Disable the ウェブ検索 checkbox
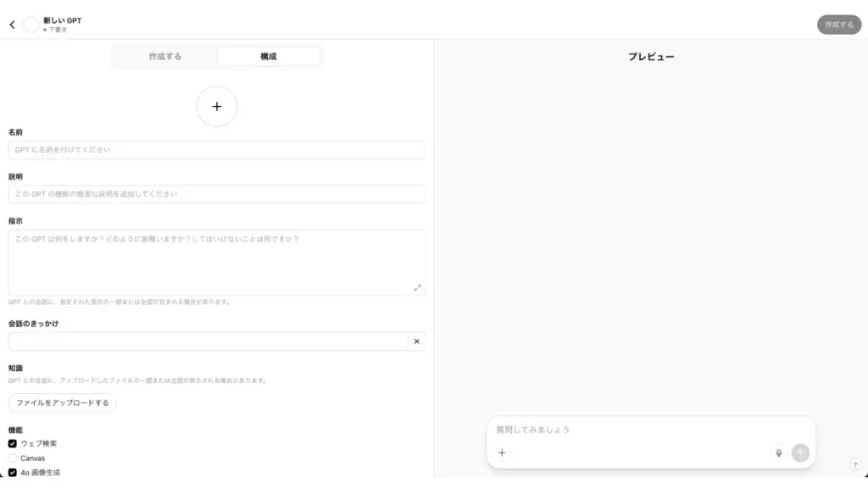The image size is (868, 488). [12, 443]
